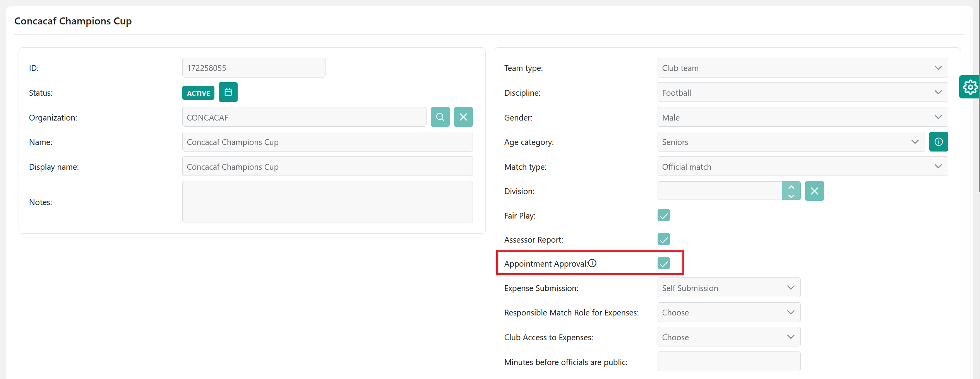Expand the Gender dropdown

[x=802, y=117]
